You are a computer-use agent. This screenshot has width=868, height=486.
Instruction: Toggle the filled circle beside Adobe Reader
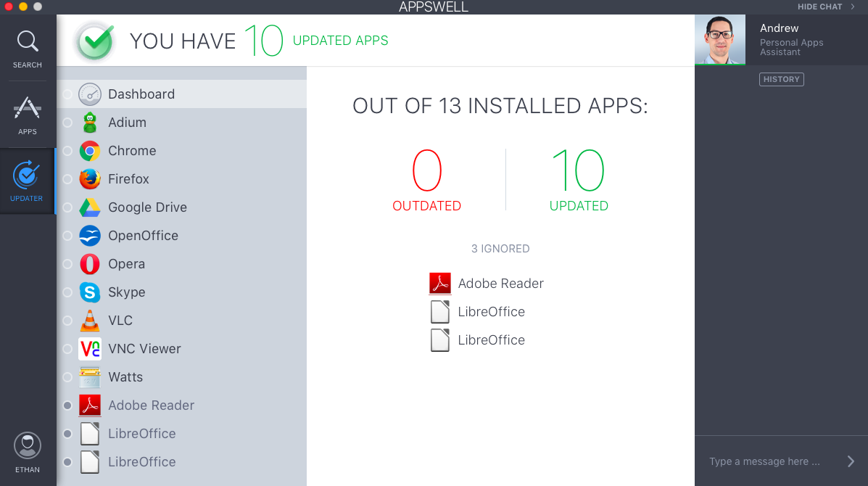tap(67, 405)
